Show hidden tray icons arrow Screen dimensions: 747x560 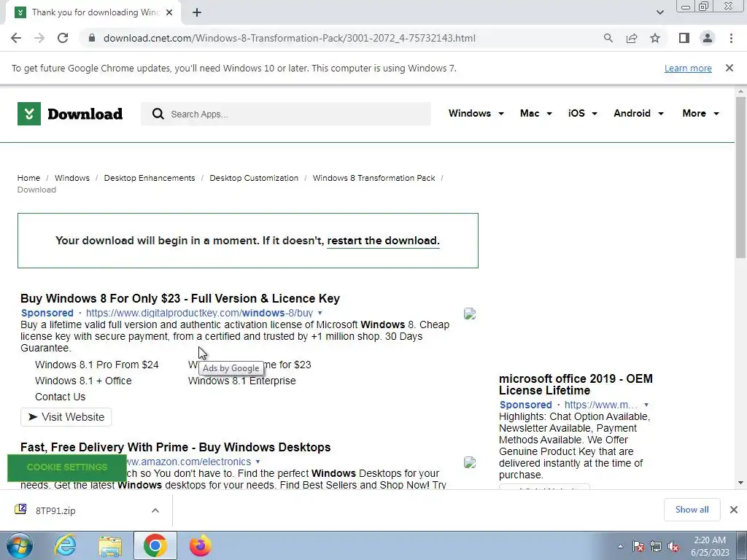click(x=620, y=546)
